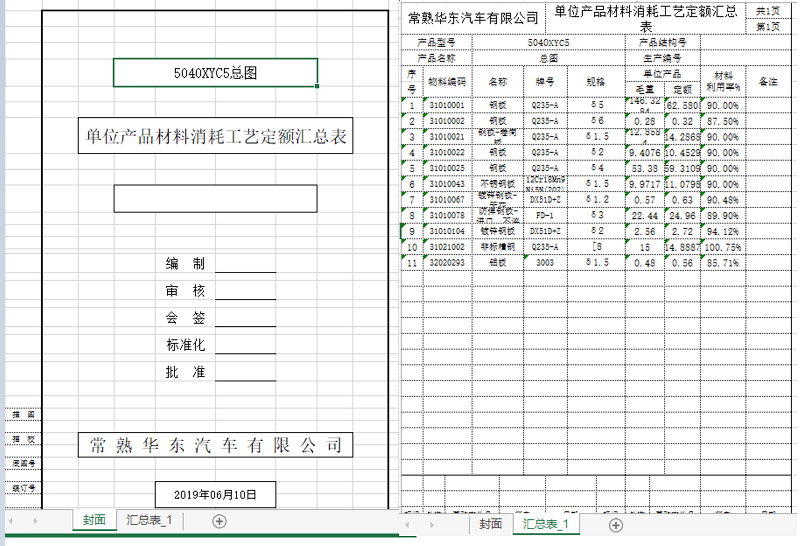Select the 会签 label on cover
The height and width of the screenshot is (546, 808).
(186, 318)
